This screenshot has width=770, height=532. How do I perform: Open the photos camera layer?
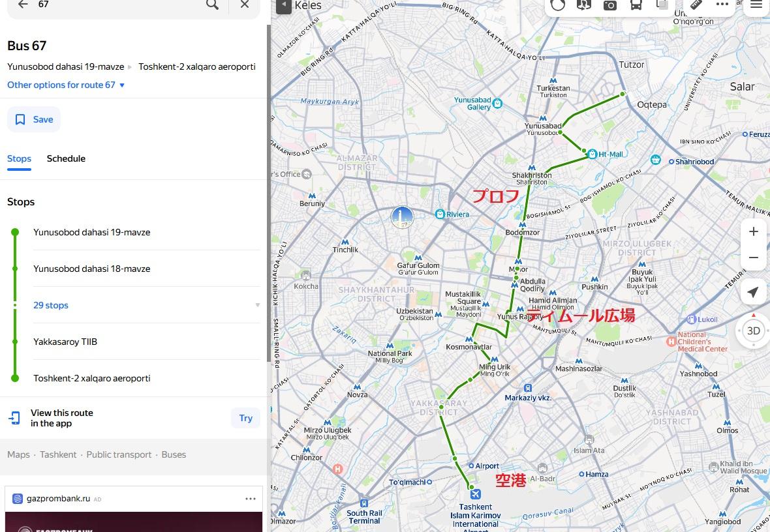pyautogui.click(x=609, y=5)
